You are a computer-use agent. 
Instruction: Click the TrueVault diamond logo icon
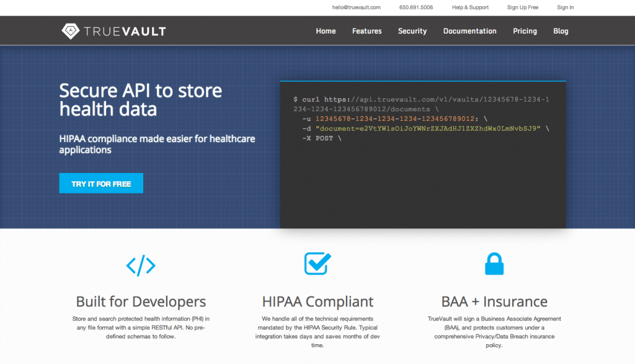(x=71, y=31)
